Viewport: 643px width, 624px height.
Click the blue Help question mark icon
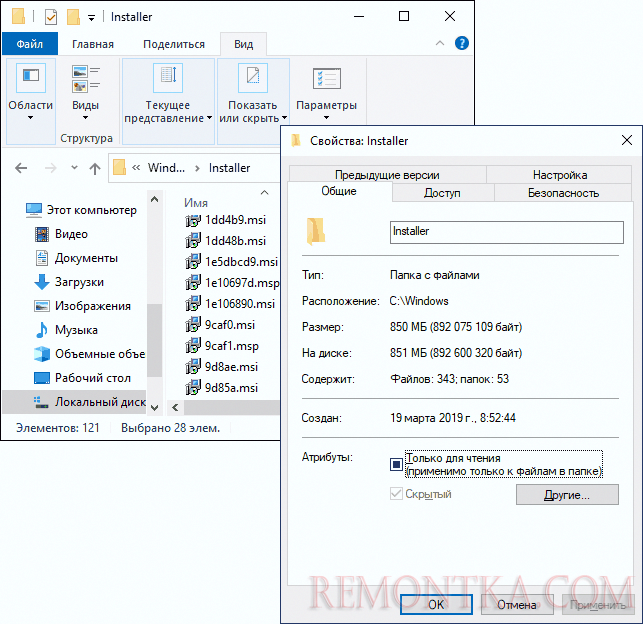(x=462, y=43)
